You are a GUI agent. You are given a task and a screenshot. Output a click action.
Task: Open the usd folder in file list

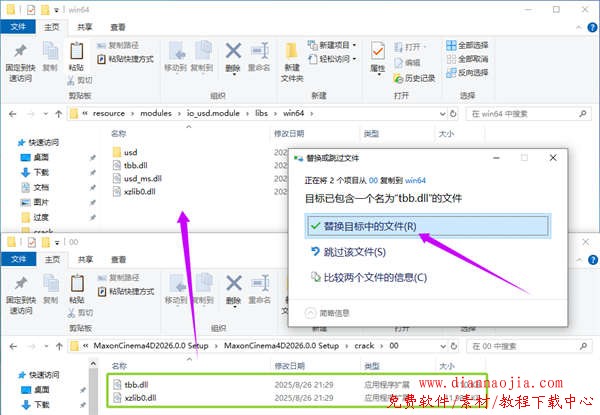[130, 151]
